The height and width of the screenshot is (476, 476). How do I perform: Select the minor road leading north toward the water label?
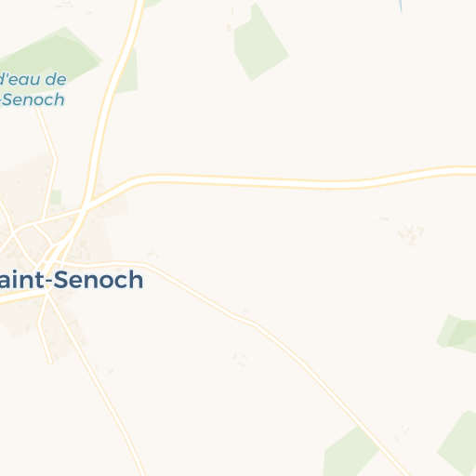pos(48,161)
